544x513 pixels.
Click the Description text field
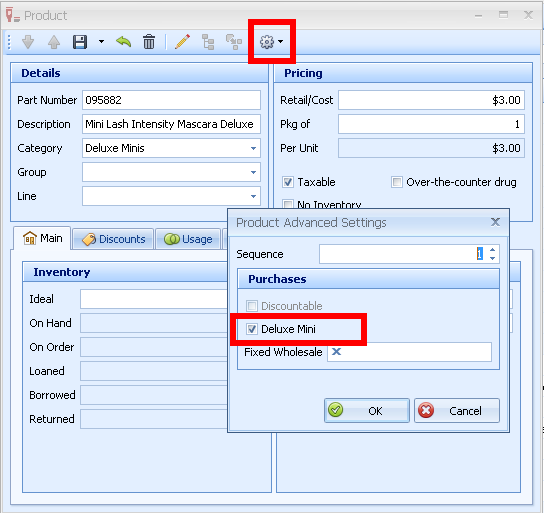tap(171, 124)
